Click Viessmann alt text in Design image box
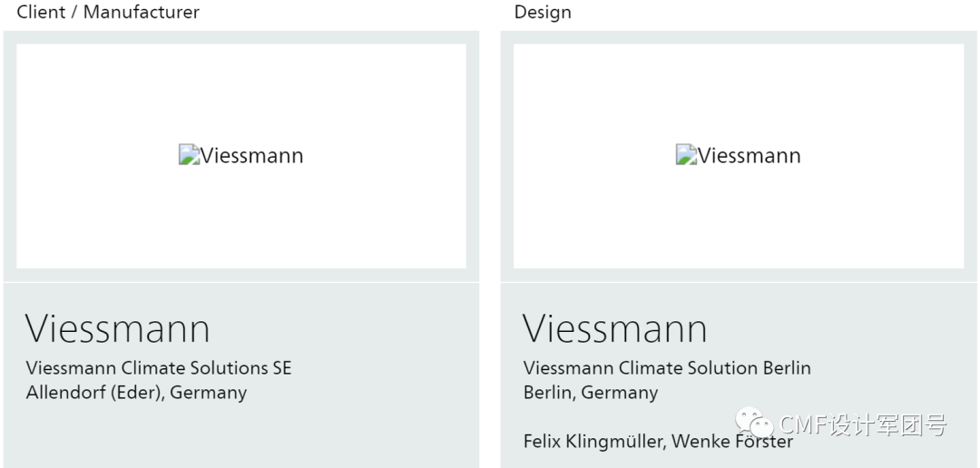This screenshot has height=468, width=980. [x=749, y=156]
